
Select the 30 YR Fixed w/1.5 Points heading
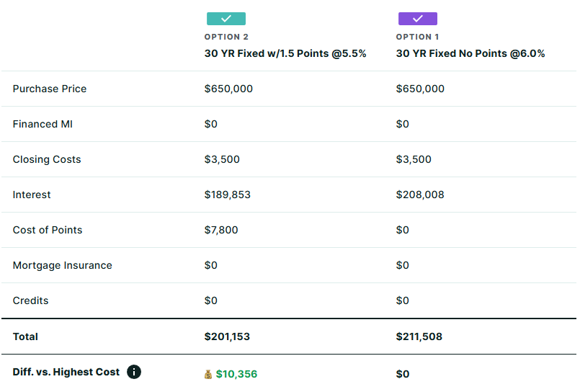pos(285,53)
